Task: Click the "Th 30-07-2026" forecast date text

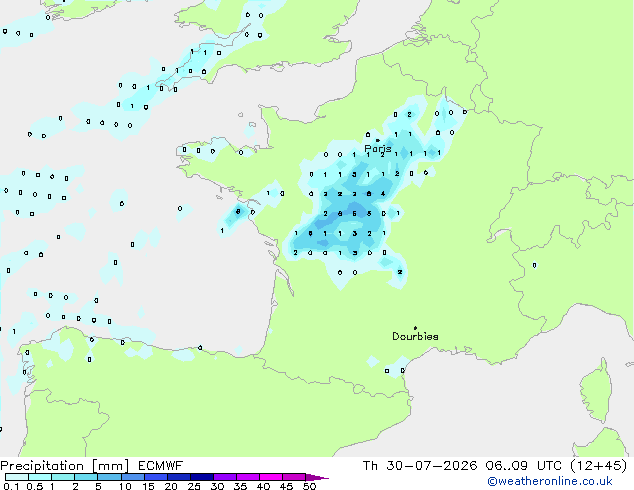Action: [420, 466]
